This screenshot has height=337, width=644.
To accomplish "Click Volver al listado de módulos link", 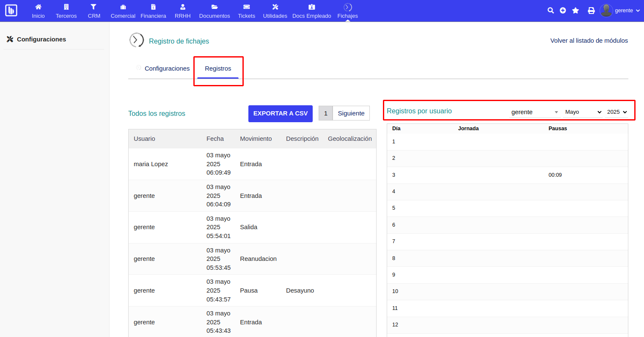I will 589,41.
